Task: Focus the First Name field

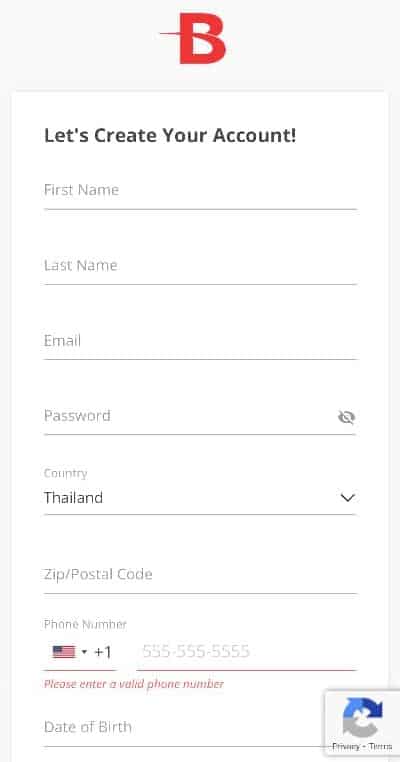Action: point(200,190)
